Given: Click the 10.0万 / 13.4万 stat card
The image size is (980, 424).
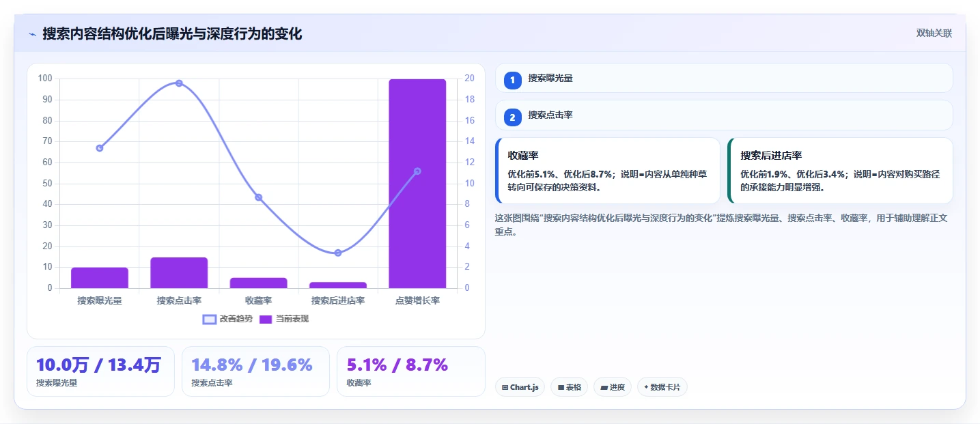Looking at the screenshot, I should pos(100,371).
